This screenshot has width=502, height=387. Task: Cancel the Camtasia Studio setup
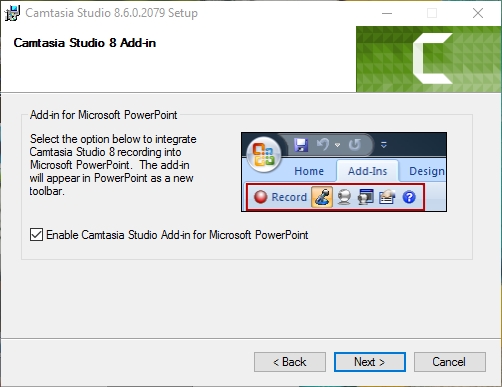[450, 362]
